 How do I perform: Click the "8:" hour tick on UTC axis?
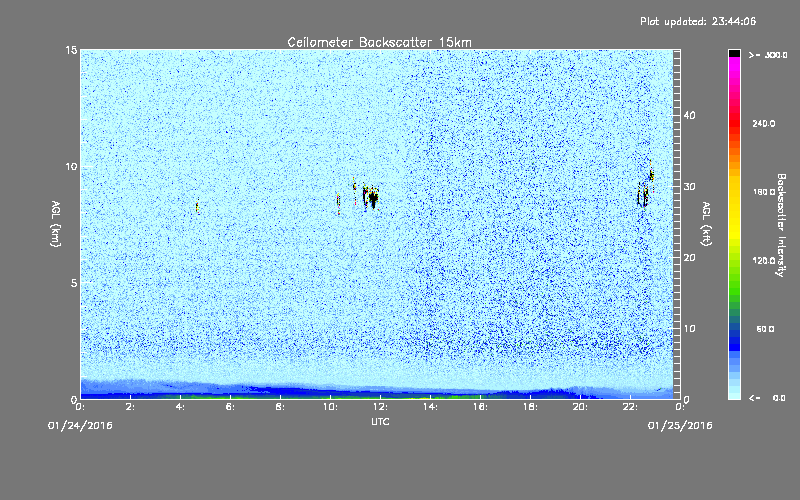pos(280,407)
